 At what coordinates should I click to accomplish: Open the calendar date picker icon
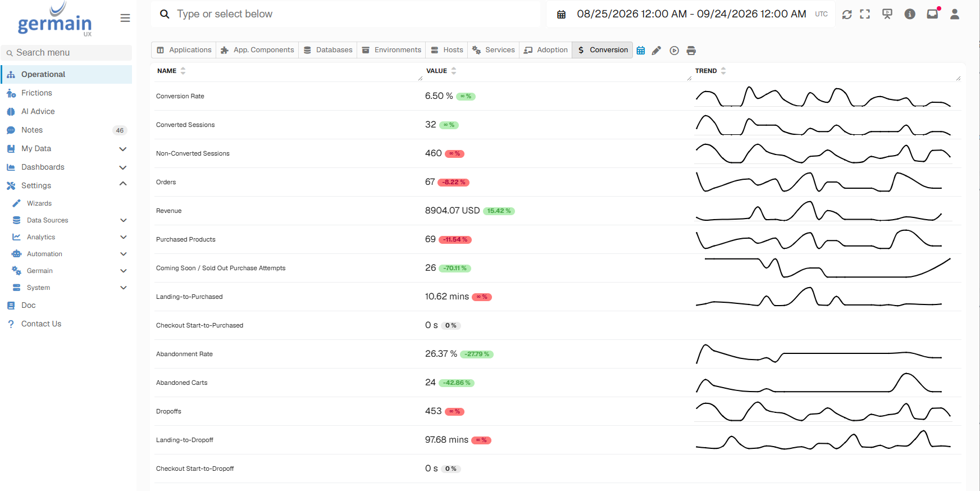pos(561,15)
